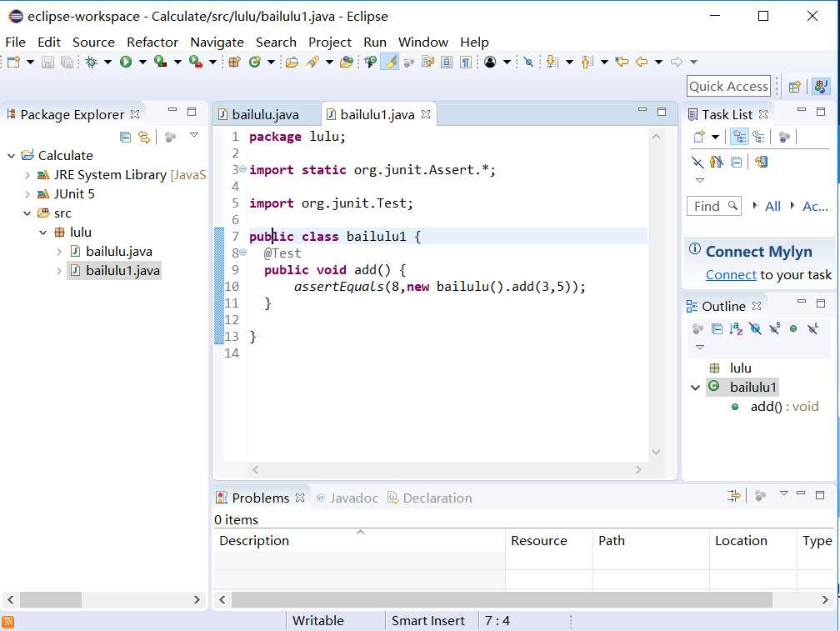840x631 pixels.
Task: Select the Java perspective icon
Action: coord(821,86)
